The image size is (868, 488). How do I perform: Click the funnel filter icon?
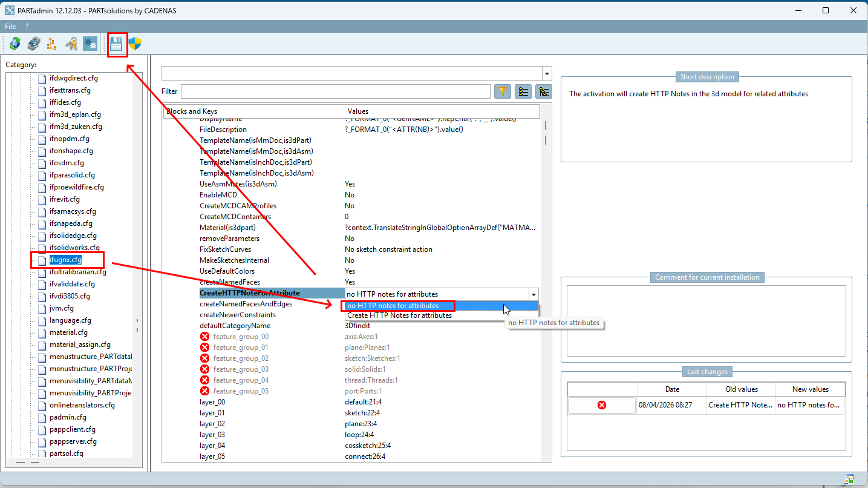(x=503, y=91)
